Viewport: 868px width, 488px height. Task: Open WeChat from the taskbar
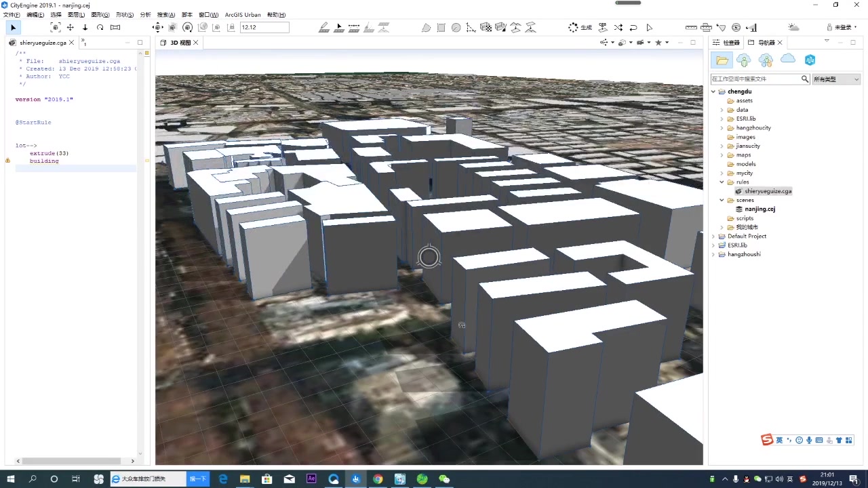444,479
